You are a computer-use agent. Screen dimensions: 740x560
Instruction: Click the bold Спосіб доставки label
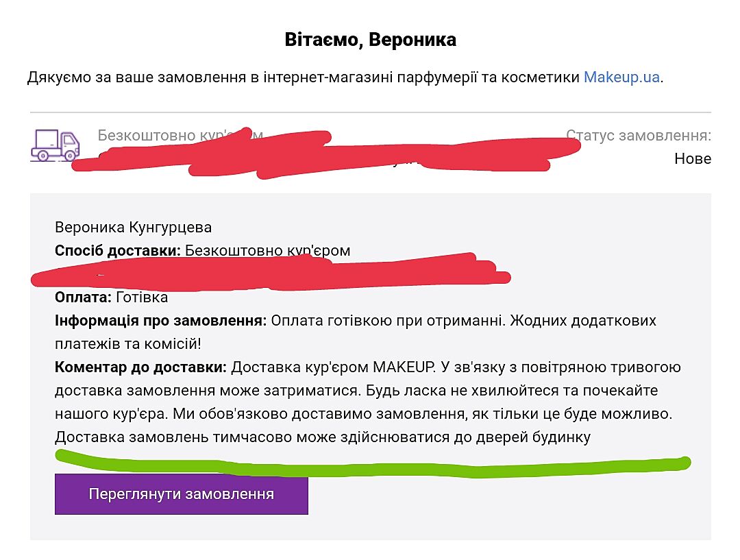coord(117,250)
